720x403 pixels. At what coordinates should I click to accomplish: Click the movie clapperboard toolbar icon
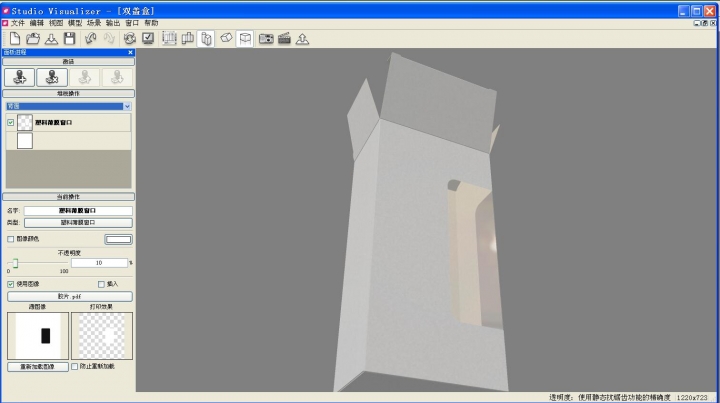click(284, 38)
